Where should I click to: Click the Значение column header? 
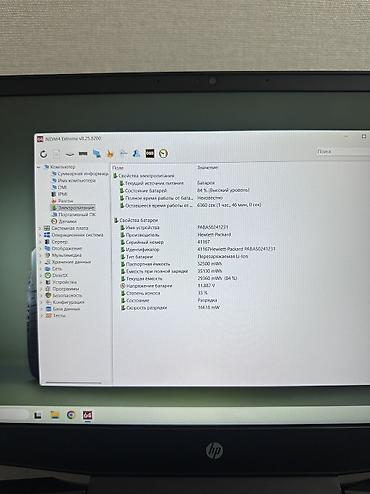point(208,168)
